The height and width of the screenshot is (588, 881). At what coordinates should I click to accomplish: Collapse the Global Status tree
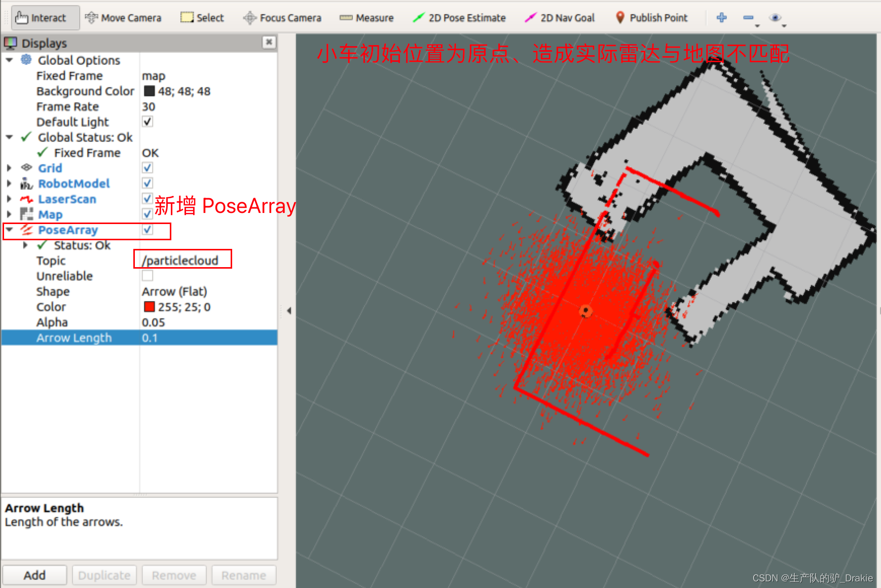(9, 137)
